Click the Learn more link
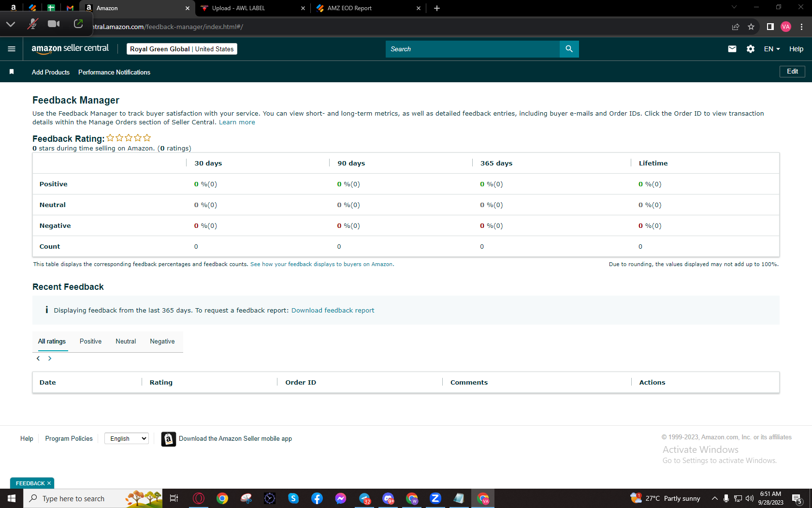812x508 pixels. pyautogui.click(x=237, y=122)
